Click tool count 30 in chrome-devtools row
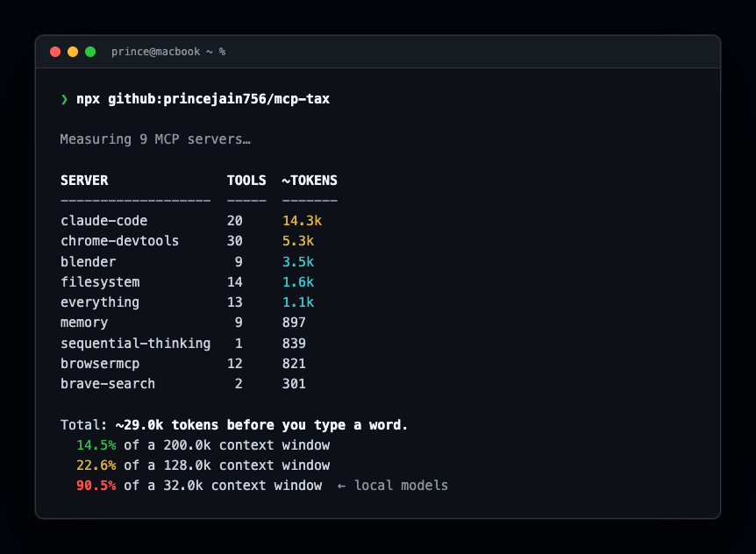The width and height of the screenshot is (756, 554). (235, 241)
